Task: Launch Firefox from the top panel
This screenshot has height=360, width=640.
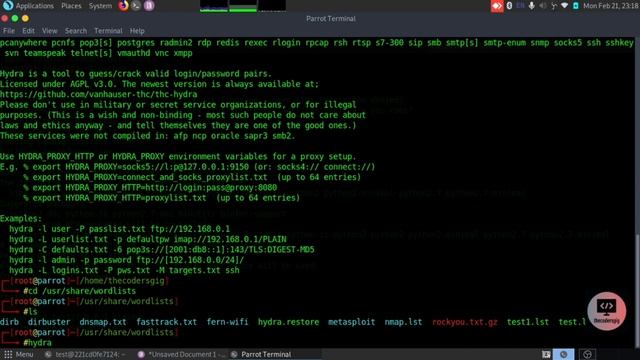Action: coord(123,6)
